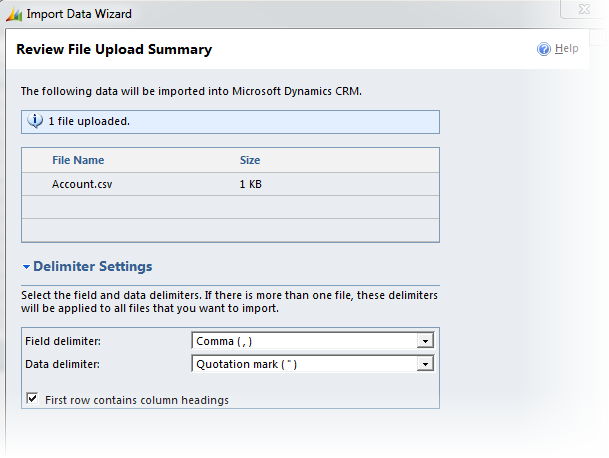Close the Import Data Wizard window
This screenshot has width=609, height=458.
586,12
